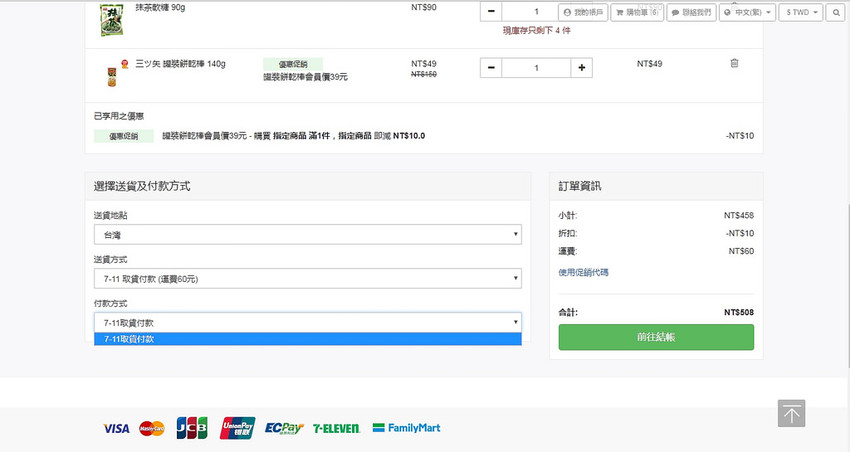Click quantity field for 罐裝餅乾棒 140g

pos(536,68)
